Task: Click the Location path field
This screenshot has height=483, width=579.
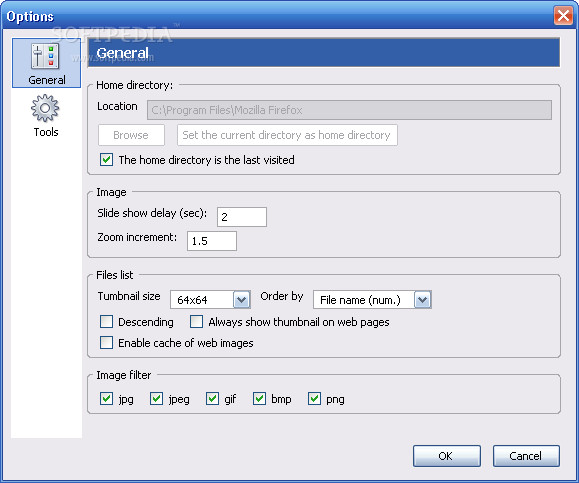Action: (349, 110)
